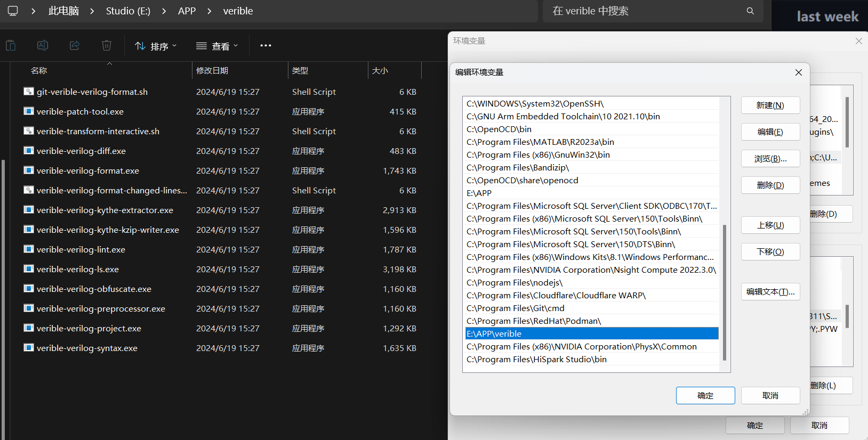868x440 pixels.
Task: Select the verible-verilog-diff.exe file icon
Action: (29, 151)
